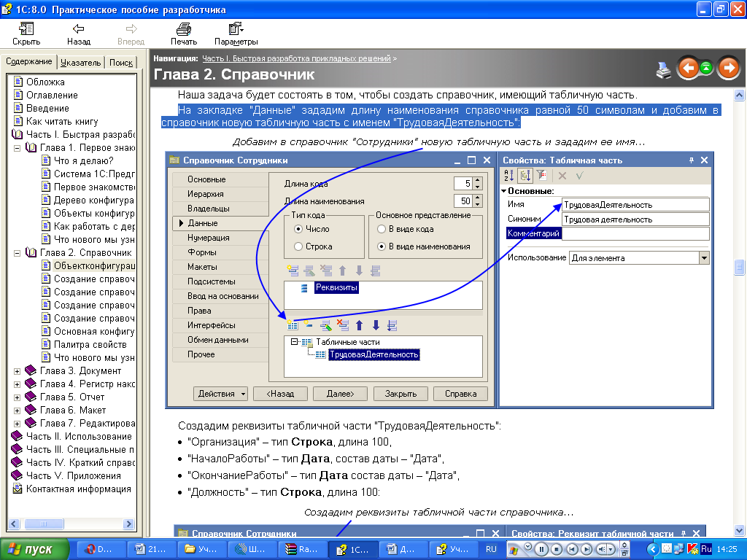The image size is (747, 560).
Task: Go back with the Назад toolbar button
Action: click(79, 34)
